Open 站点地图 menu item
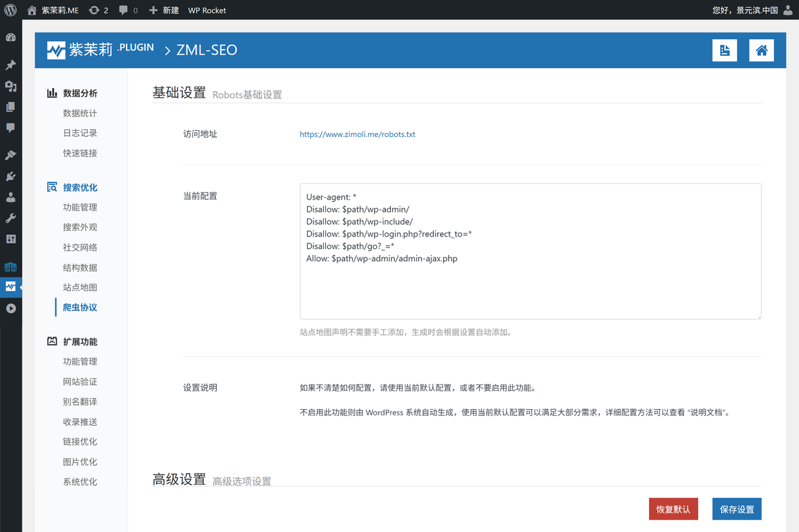 coord(80,287)
